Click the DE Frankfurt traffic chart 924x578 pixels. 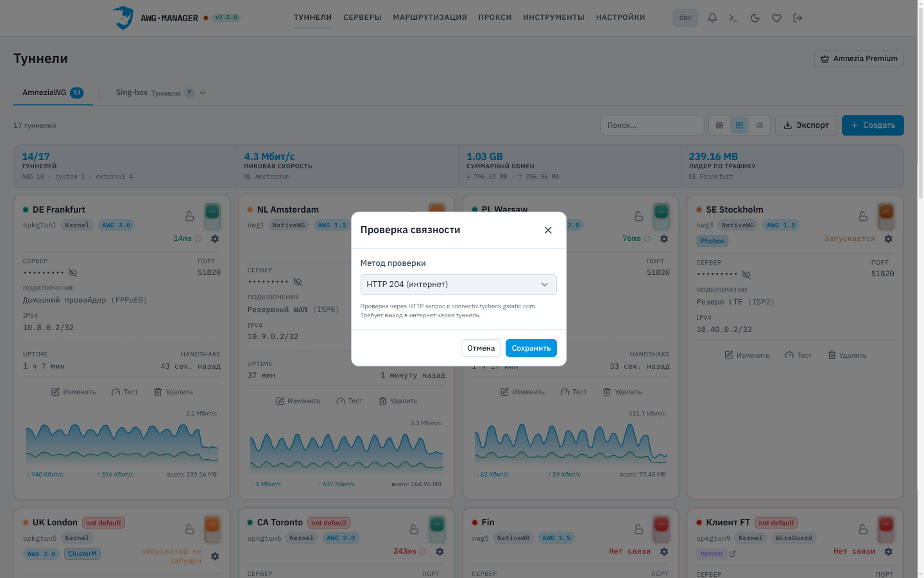[122, 443]
